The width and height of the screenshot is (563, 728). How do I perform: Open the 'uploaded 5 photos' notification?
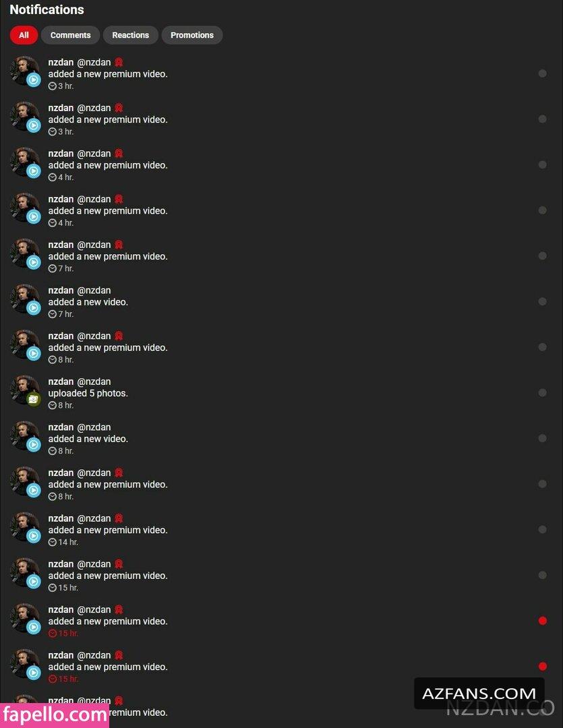tap(278, 393)
